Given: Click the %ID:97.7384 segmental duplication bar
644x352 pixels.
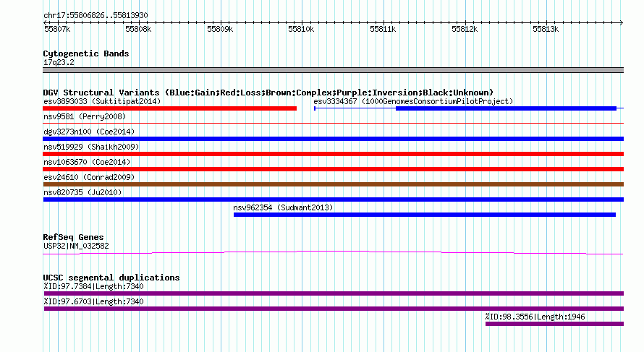Looking at the screenshot, I should click(x=334, y=293).
